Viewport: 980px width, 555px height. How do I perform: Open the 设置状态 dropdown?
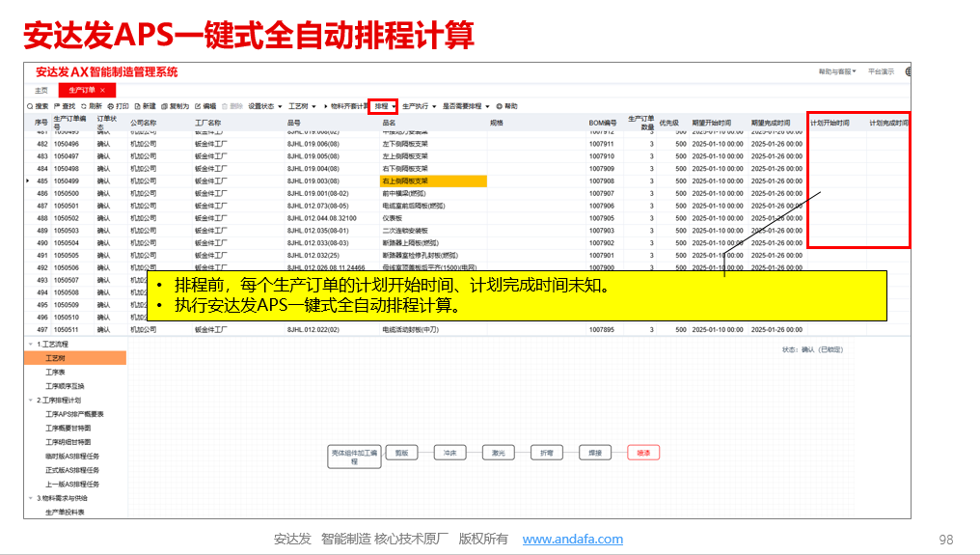(265, 106)
